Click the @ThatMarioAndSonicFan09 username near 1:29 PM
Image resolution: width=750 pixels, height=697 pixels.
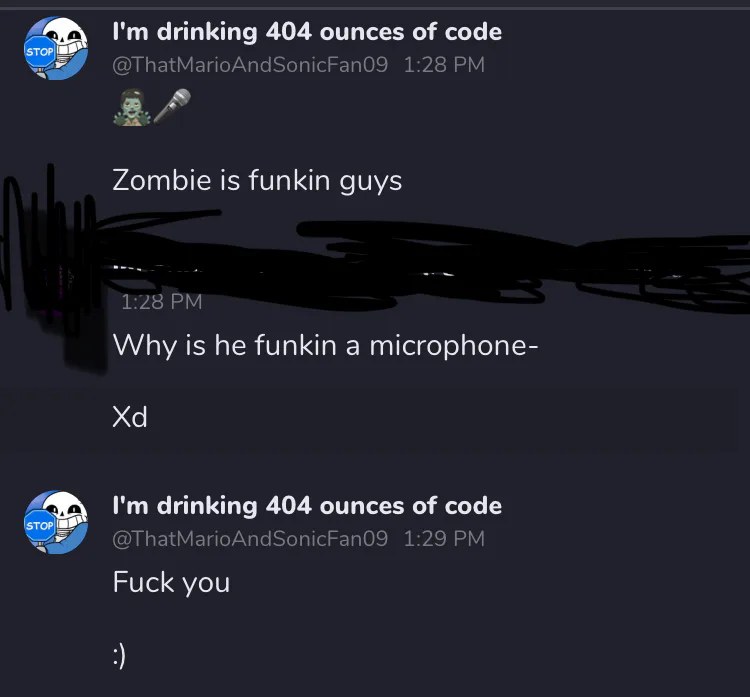[x=250, y=539]
